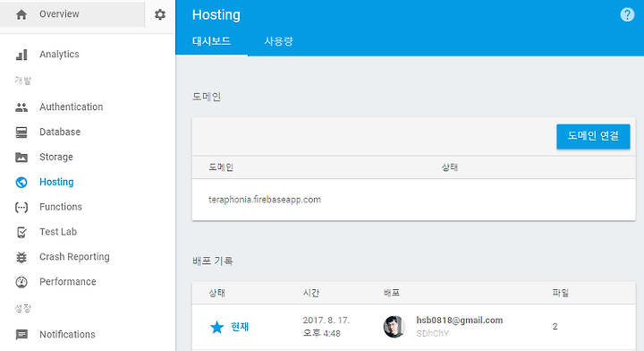
Task: Navigate to Test Lab
Action: (58, 232)
